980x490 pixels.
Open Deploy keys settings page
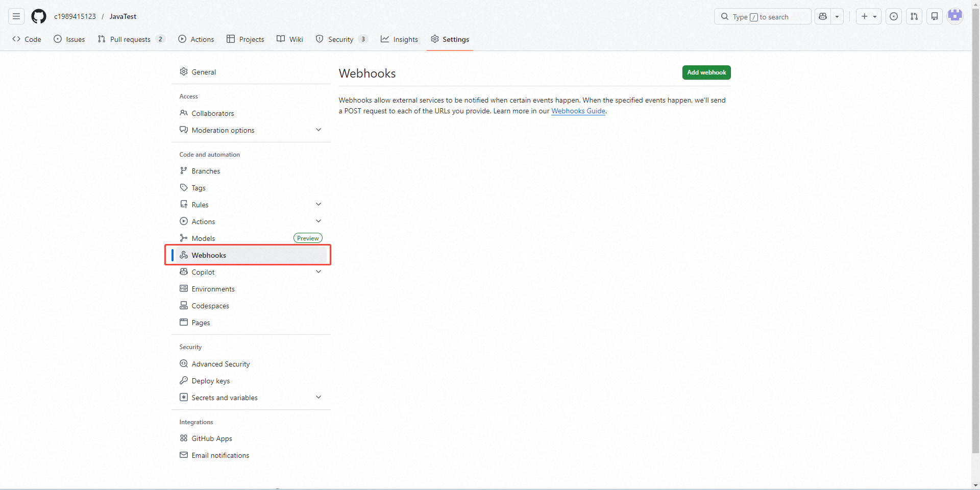[210, 381]
